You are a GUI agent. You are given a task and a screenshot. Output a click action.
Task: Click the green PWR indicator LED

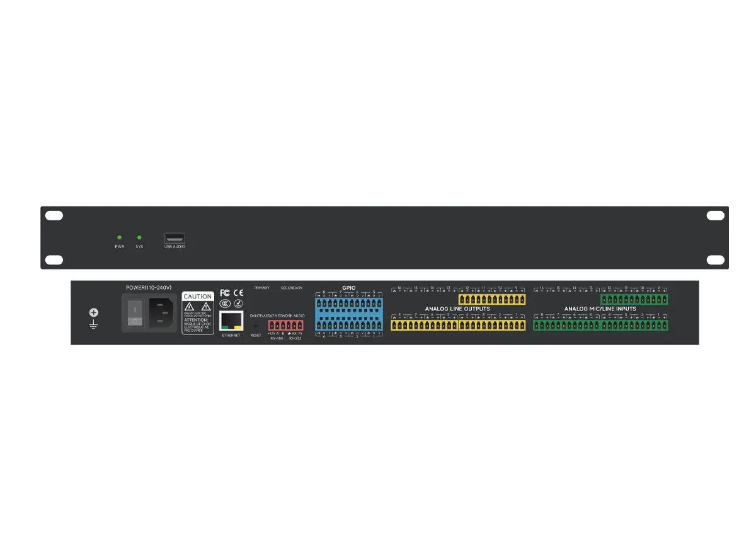coord(119,237)
